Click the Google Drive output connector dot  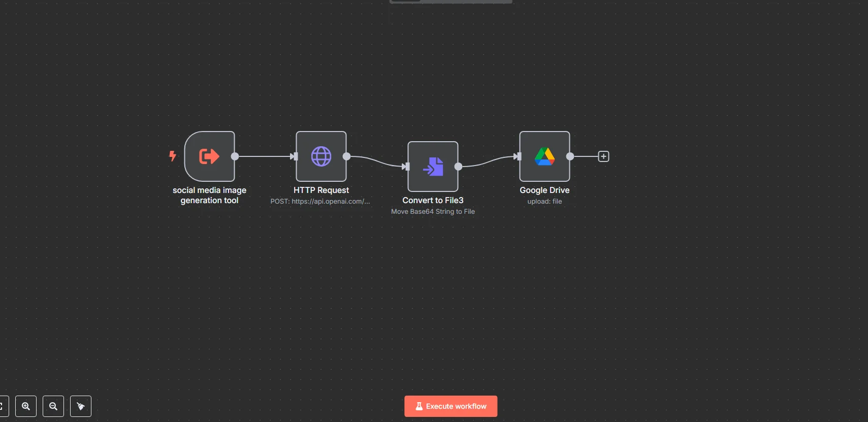click(570, 156)
